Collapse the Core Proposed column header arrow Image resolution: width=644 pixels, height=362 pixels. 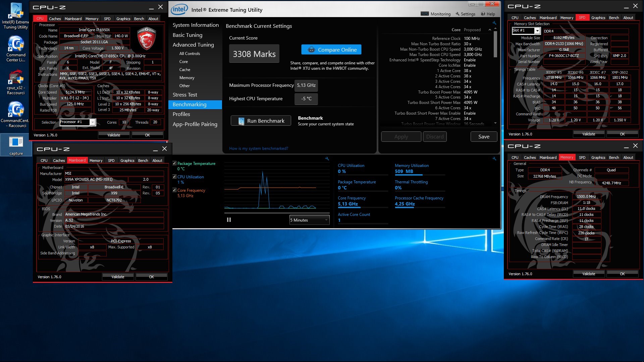coord(490,30)
